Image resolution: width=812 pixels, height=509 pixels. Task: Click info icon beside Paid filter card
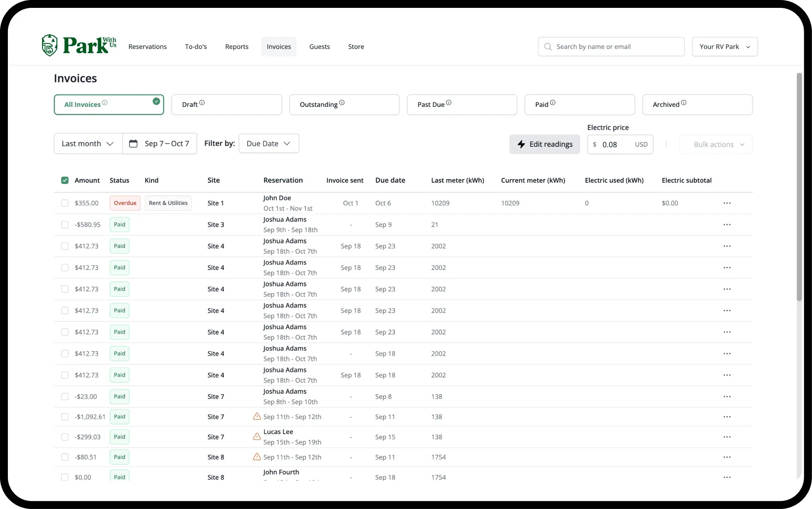click(553, 103)
